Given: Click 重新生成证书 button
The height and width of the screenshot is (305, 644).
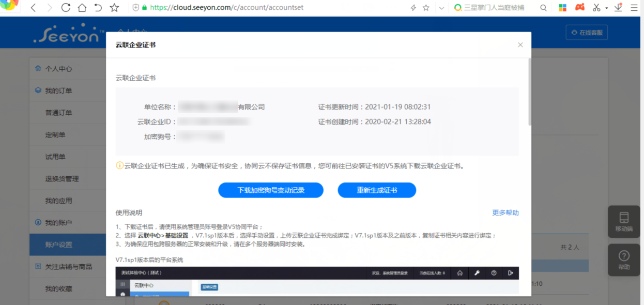Looking at the screenshot, I should [377, 190].
